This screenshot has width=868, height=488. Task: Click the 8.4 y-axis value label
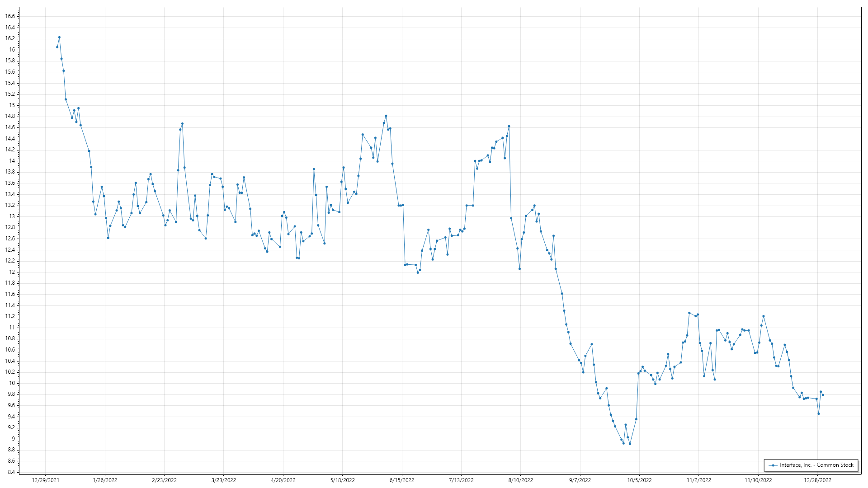coord(11,473)
